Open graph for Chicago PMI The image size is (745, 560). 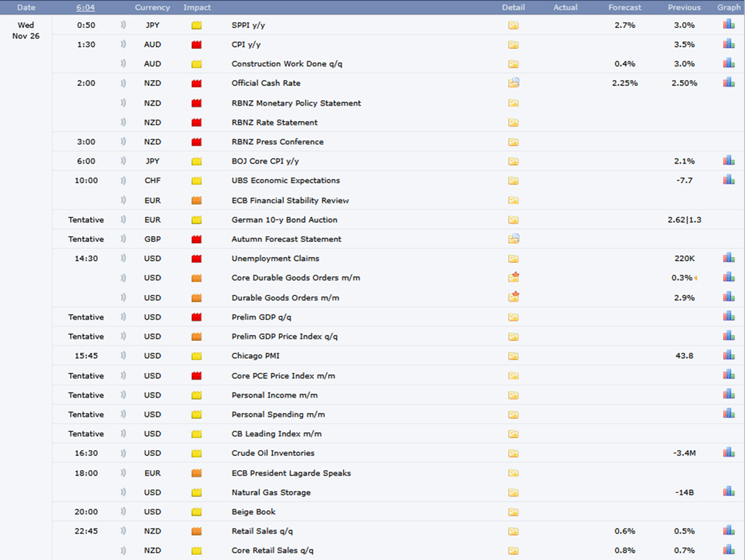coord(729,355)
